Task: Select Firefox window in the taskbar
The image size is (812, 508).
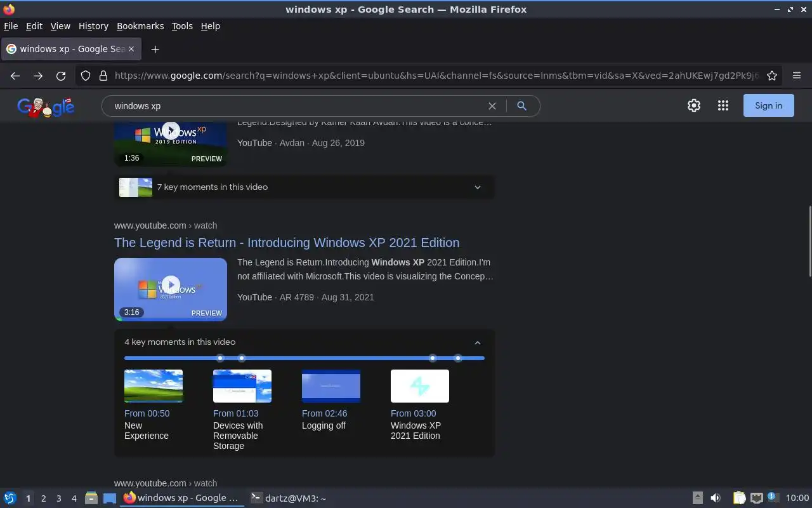Action: pyautogui.click(x=181, y=498)
